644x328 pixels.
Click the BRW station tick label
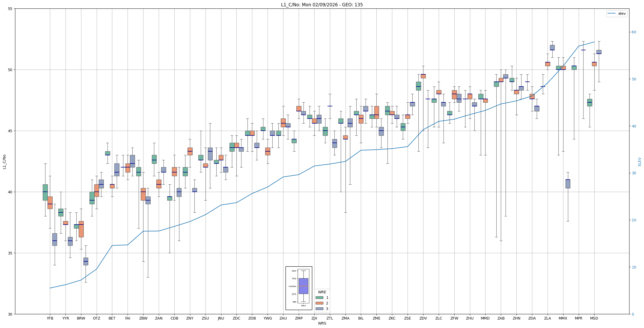pos(81,318)
